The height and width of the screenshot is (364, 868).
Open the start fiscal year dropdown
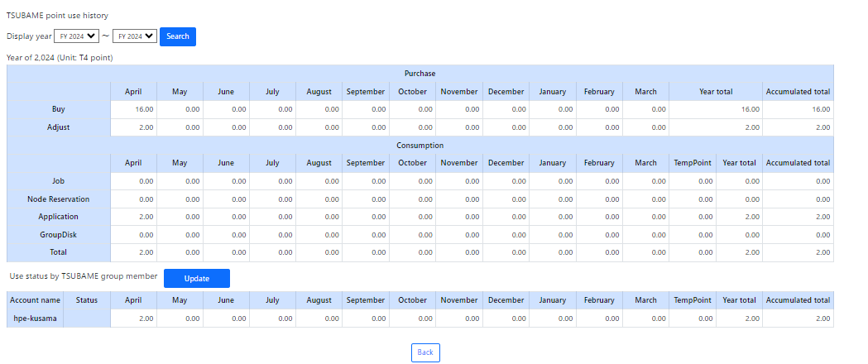(76, 36)
